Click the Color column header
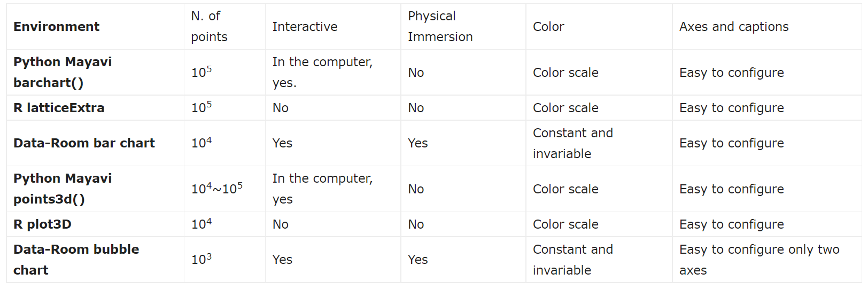 (548, 27)
